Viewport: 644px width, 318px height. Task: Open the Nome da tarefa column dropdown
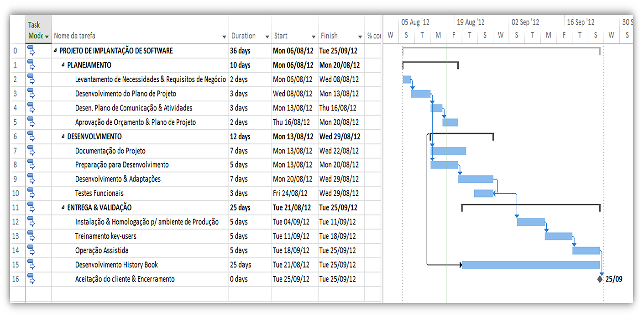click(224, 37)
